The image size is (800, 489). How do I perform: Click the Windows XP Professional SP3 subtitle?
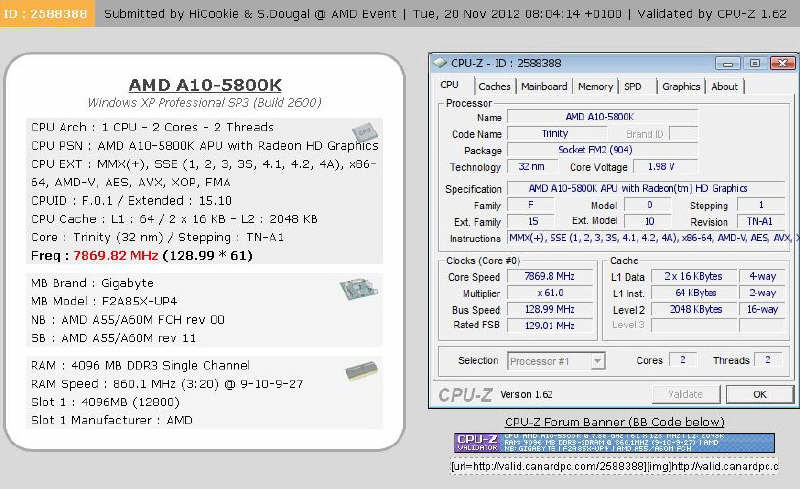pyautogui.click(x=205, y=103)
